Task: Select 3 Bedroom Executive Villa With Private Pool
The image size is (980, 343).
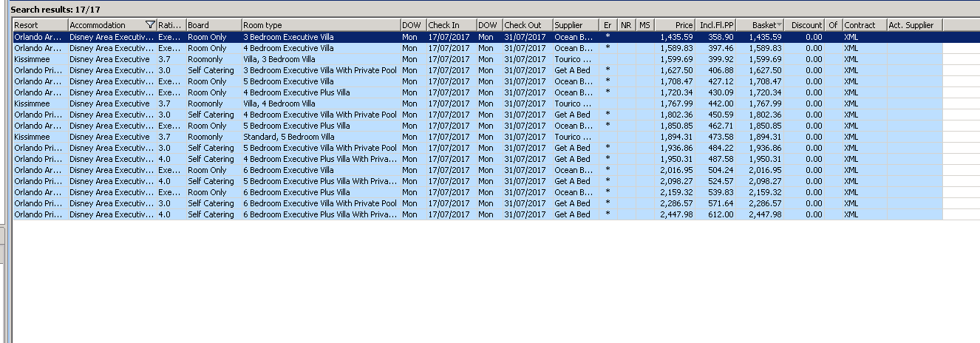Action: 477,70
